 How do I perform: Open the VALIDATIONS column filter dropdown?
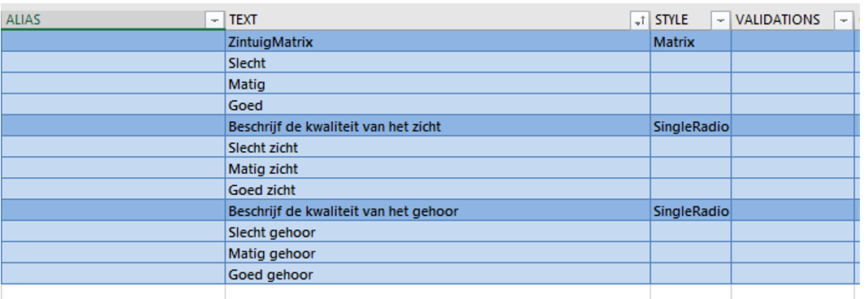[843, 20]
